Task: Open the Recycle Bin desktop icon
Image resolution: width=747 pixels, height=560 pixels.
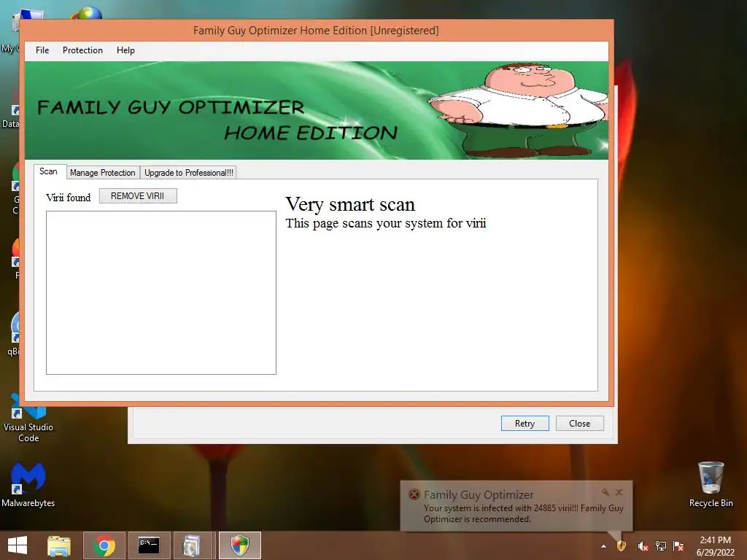Action: (711, 484)
